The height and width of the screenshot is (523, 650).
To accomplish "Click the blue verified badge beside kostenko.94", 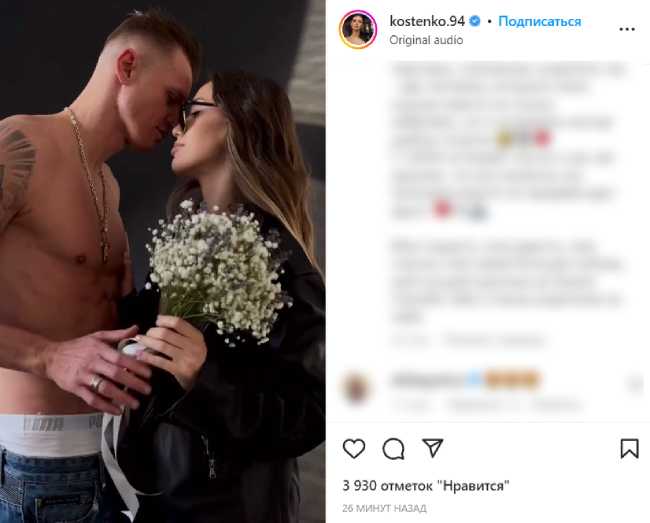I will coord(475,21).
